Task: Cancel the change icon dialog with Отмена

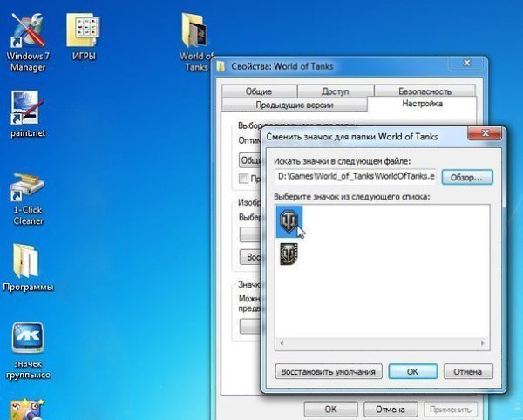Action: [x=468, y=371]
